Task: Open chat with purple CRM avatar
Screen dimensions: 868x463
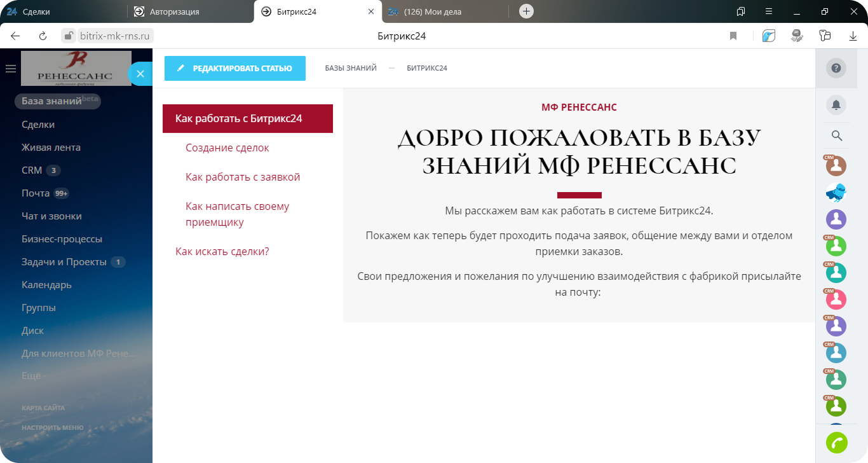Action: (836, 326)
